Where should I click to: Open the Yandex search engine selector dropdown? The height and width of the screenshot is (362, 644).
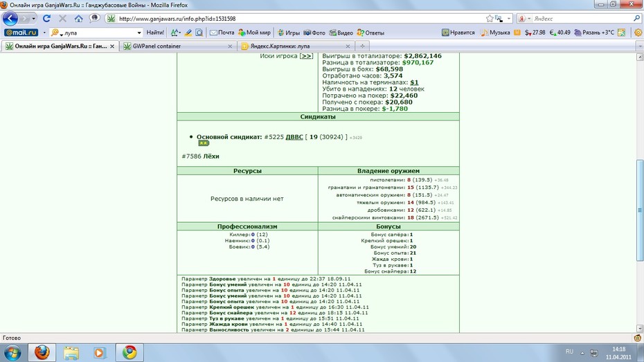524,19
